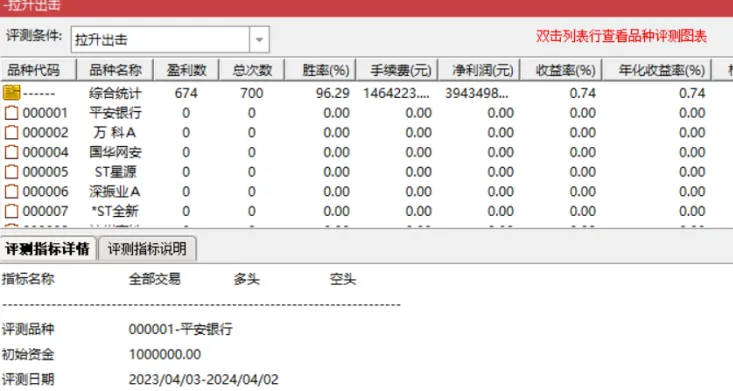Sort by 品种名称 column header

coord(115,70)
